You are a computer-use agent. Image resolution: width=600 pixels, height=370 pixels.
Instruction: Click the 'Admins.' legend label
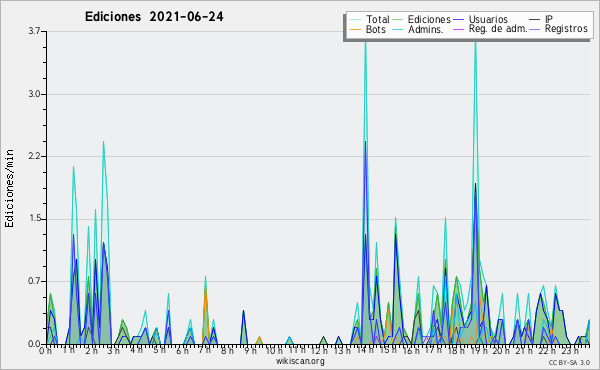pos(426,29)
